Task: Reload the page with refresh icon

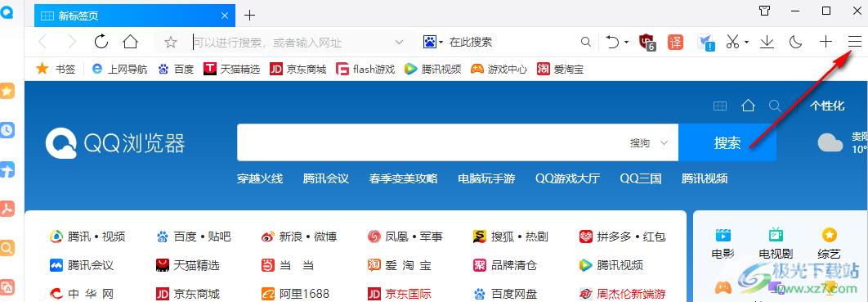Action: point(101,42)
